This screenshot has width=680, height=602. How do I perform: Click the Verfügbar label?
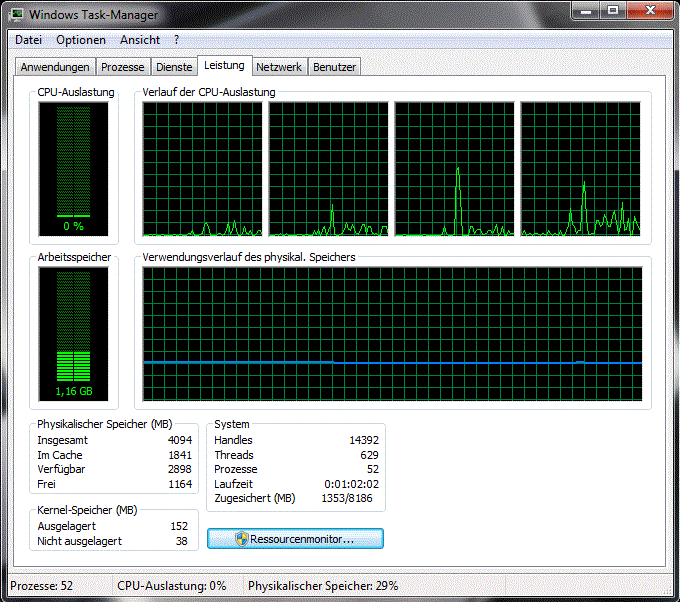(x=61, y=469)
